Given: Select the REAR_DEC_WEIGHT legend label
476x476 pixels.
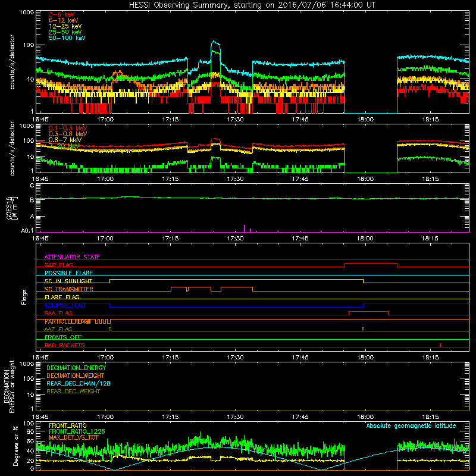Looking at the screenshot, I should [73, 392].
